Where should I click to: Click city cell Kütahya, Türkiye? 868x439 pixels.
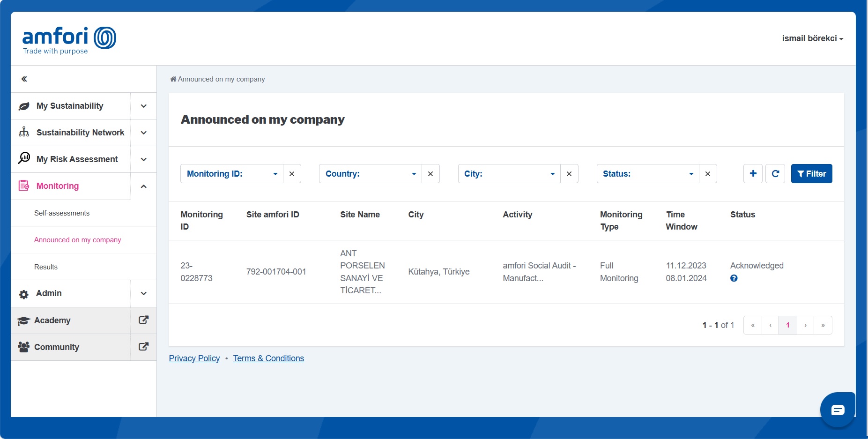[x=439, y=272]
